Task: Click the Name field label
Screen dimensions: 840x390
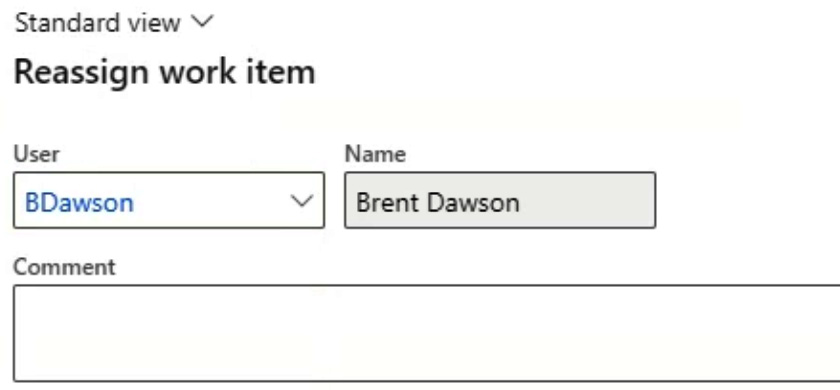Action: (x=375, y=154)
